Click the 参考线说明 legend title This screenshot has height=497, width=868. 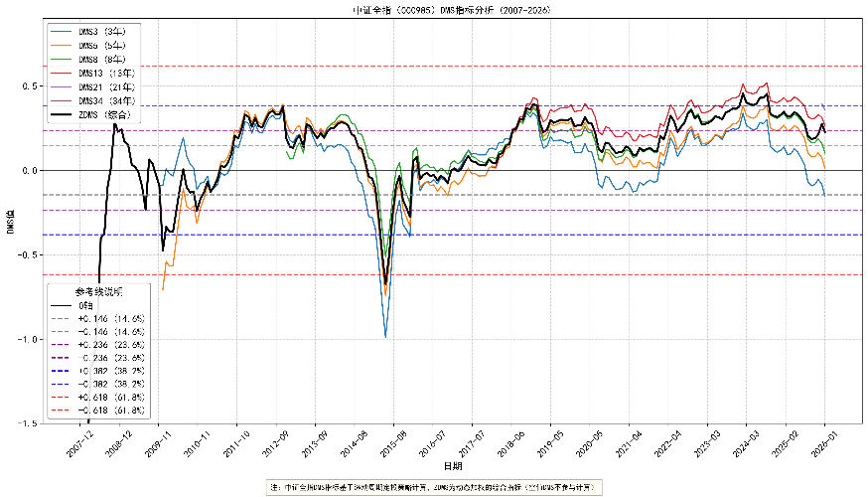(99, 292)
